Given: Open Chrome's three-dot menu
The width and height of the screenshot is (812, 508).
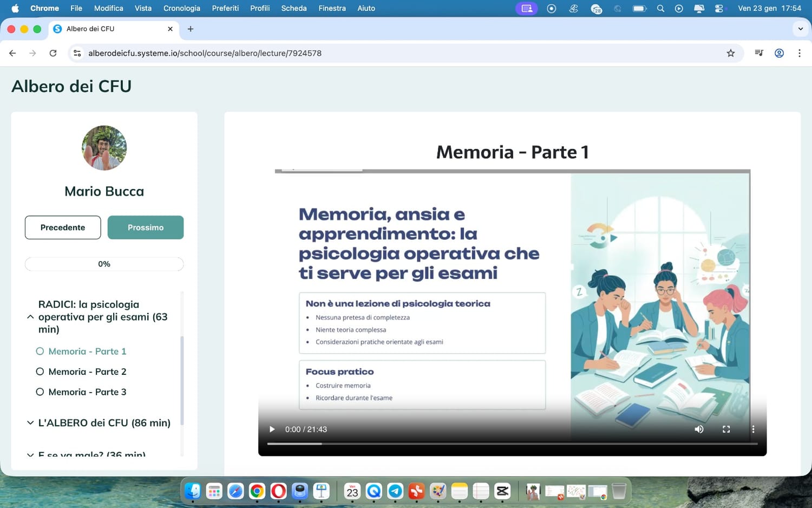Looking at the screenshot, I should 800,53.
